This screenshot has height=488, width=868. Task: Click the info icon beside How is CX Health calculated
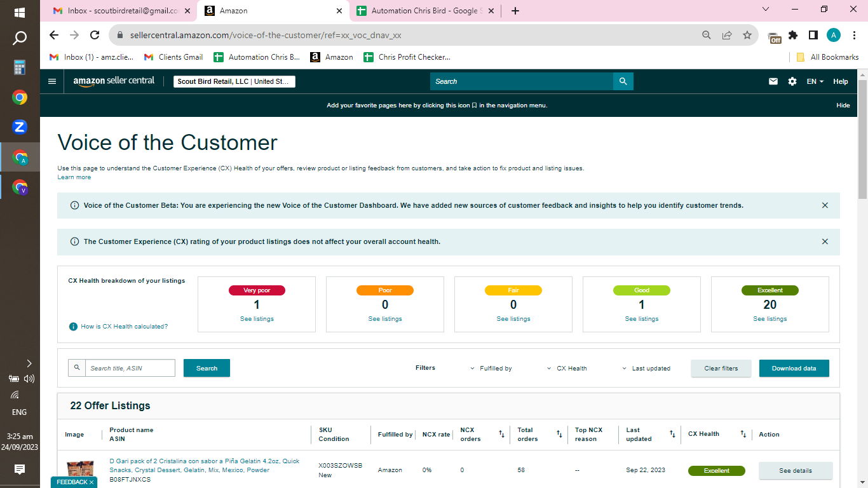[x=73, y=327]
